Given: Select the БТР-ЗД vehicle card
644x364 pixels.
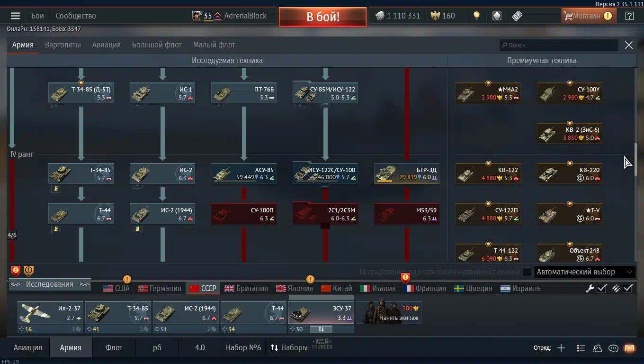Looking at the screenshot, I should [x=407, y=173].
